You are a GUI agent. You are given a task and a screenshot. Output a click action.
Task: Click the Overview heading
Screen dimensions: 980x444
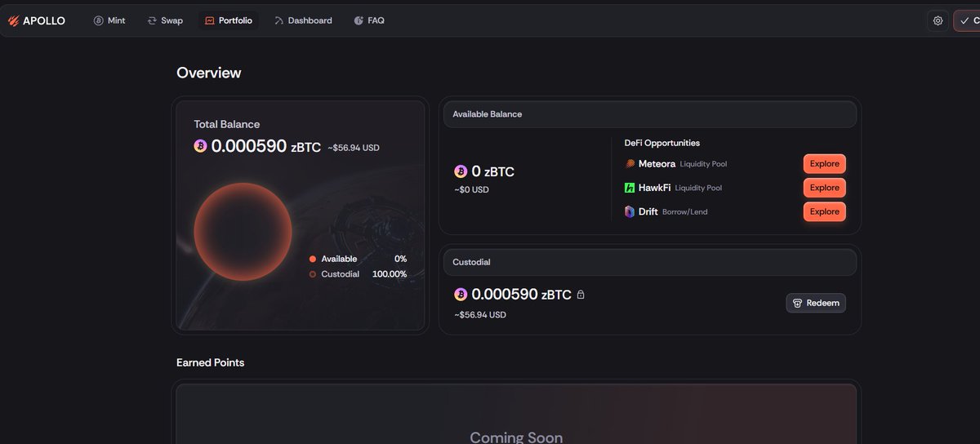click(209, 73)
